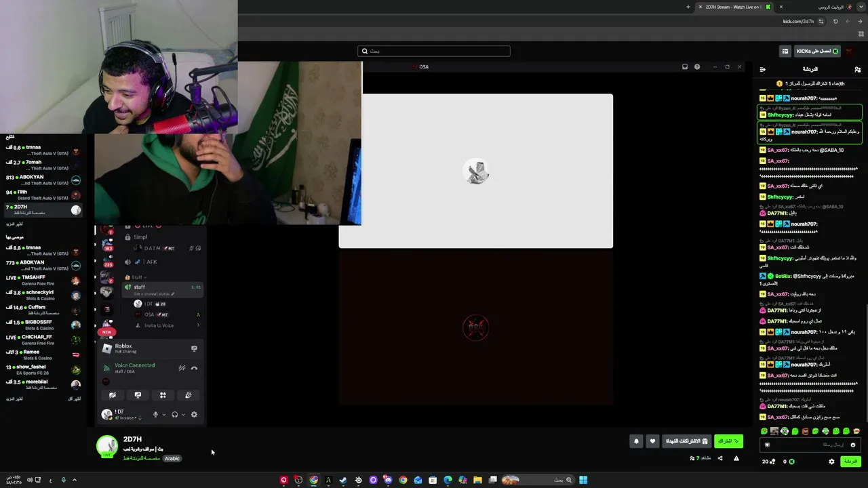The height and width of the screenshot is (488, 868).
Task: Expand Discord microphone input options arrow
Action: [163, 415]
